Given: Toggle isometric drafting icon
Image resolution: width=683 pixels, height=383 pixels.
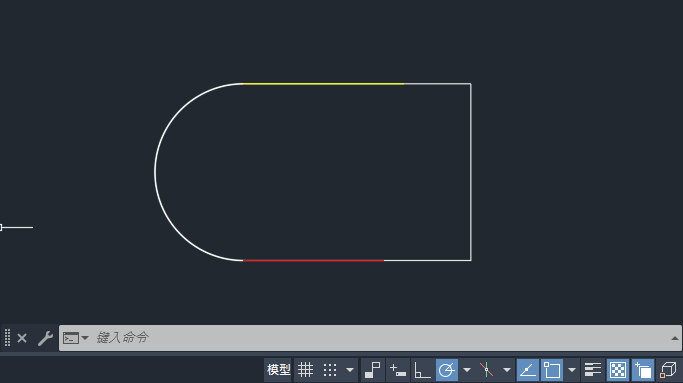Looking at the screenshot, I should (x=487, y=370).
